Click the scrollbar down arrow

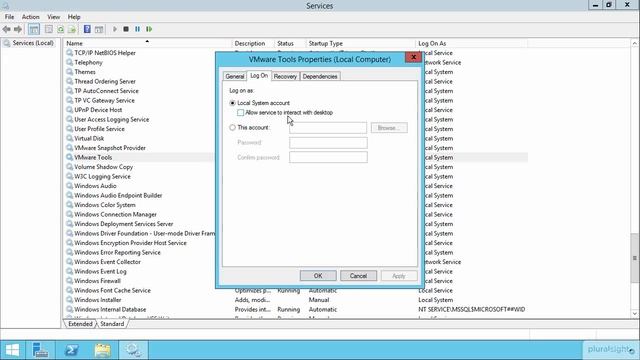(x=635, y=313)
